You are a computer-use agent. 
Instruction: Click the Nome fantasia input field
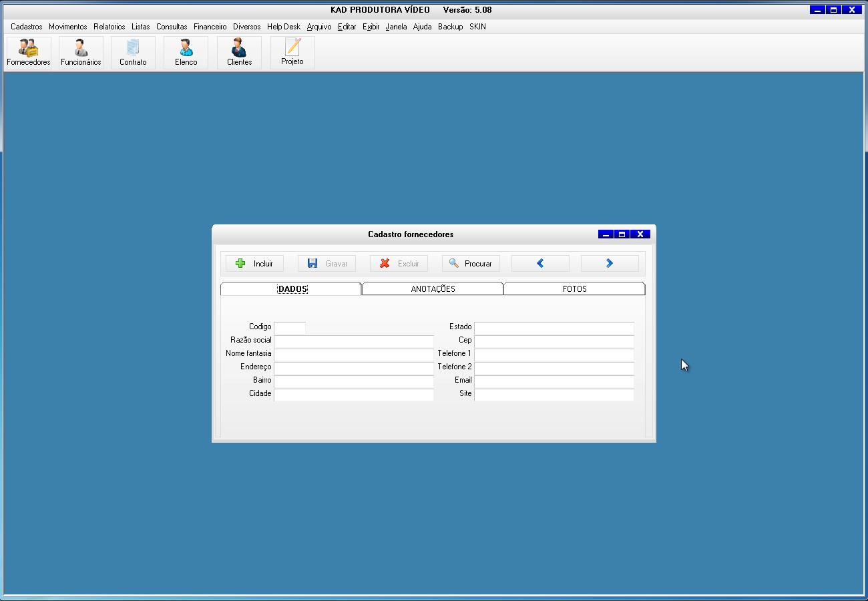354,355
